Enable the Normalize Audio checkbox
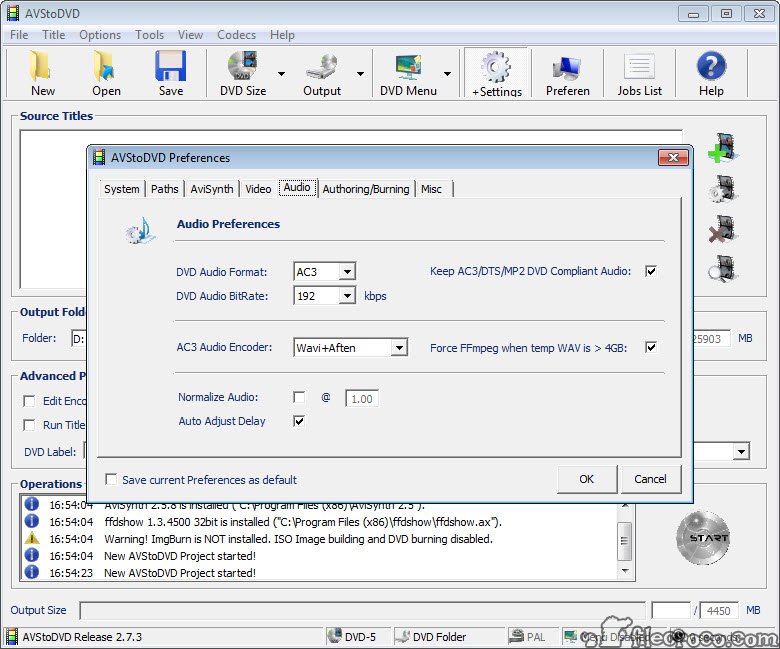The height and width of the screenshot is (649, 780). pos(299,397)
